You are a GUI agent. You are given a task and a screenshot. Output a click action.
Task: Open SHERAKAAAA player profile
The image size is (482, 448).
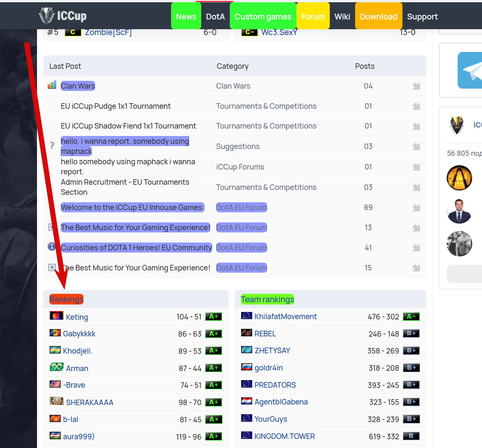coord(90,403)
